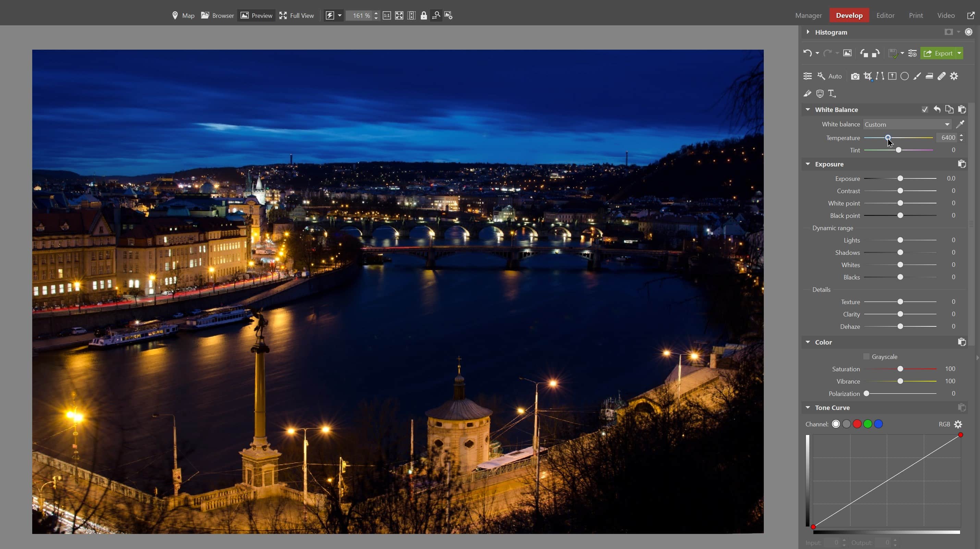
Task: Open the White balance Custom dropdown
Action: tap(907, 124)
